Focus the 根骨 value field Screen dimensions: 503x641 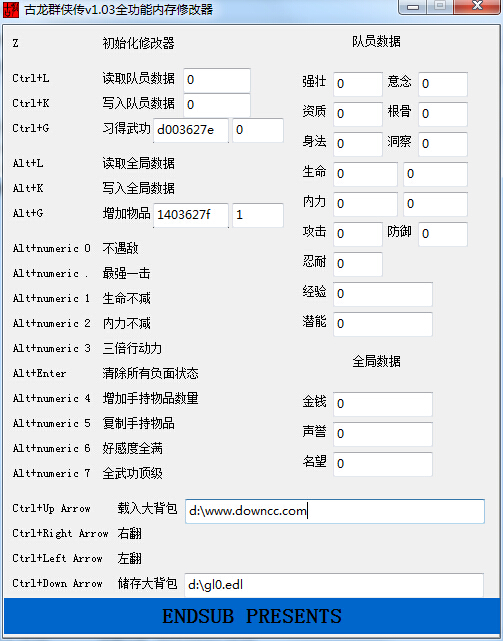443,114
